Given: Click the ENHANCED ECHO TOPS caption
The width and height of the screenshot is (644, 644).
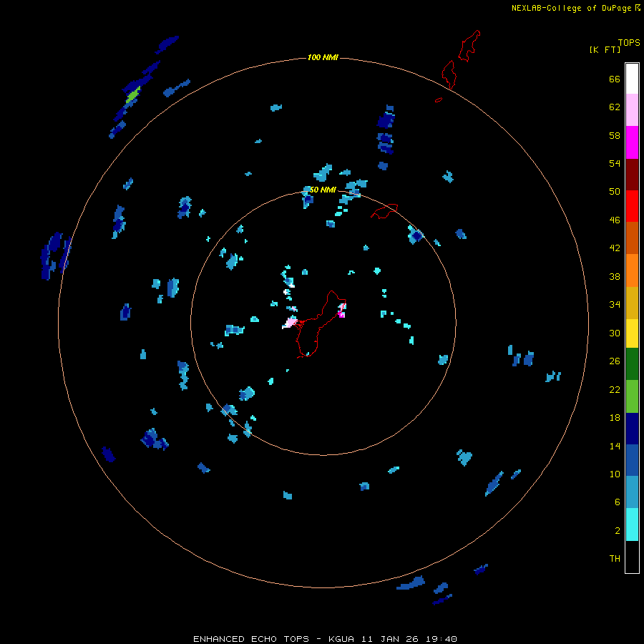Looking at the screenshot, I should (x=251, y=639).
